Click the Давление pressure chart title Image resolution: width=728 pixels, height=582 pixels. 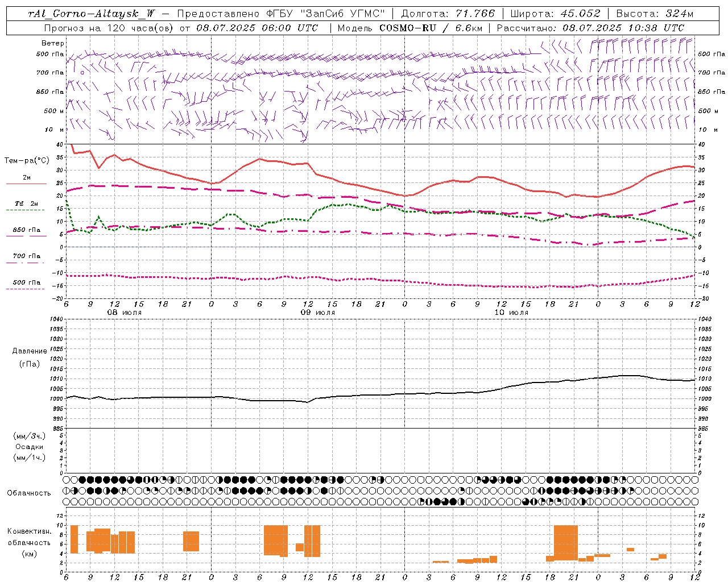[30, 351]
